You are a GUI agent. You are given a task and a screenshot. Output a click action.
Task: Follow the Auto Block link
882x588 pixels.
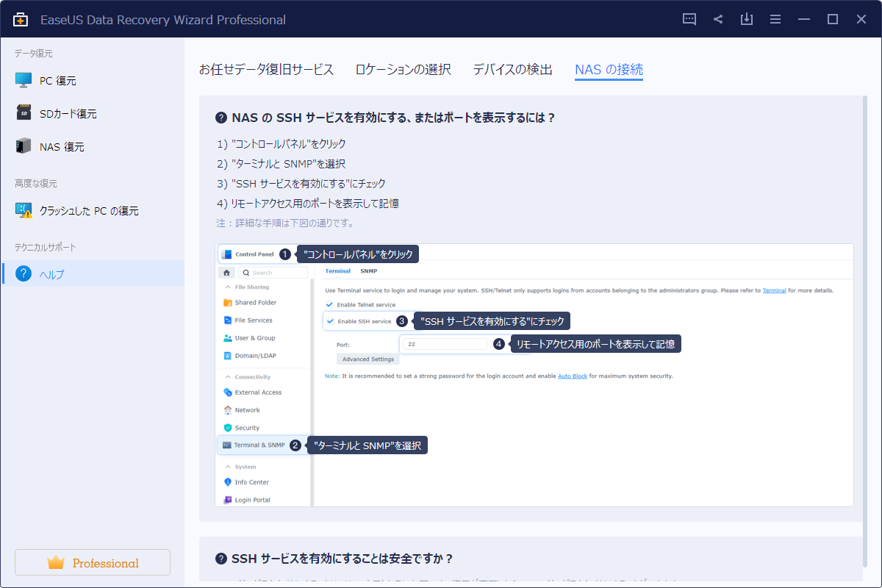click(x=572, y=376)
